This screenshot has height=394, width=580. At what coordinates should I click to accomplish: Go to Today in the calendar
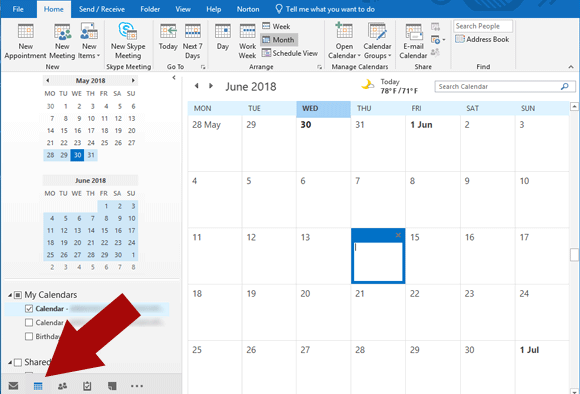point(168,37)
